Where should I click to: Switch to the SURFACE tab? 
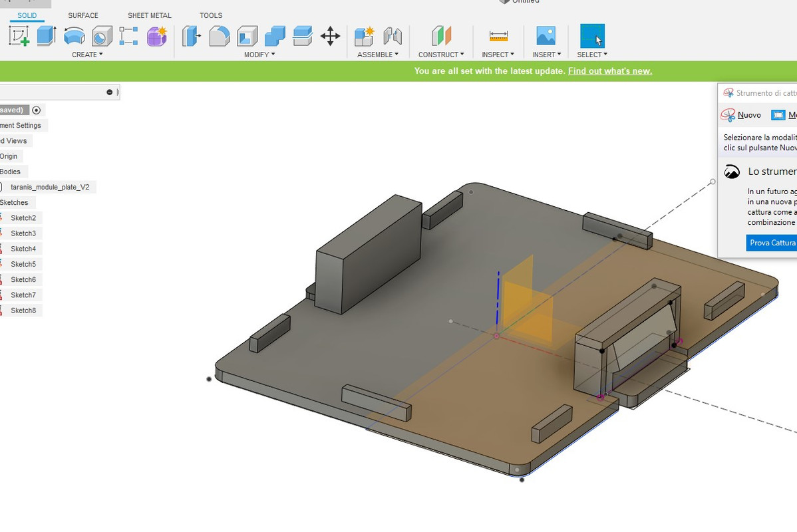(83, 16)
